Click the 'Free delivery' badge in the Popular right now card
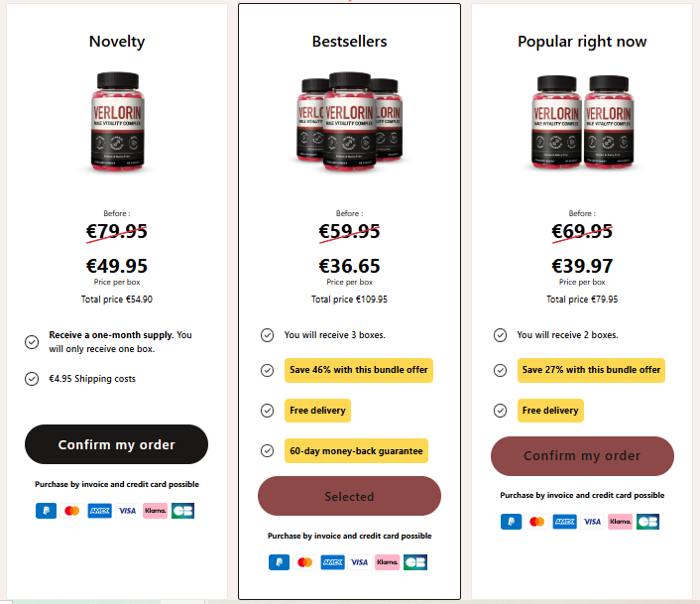700x604 pixels. tap(550, 410)
